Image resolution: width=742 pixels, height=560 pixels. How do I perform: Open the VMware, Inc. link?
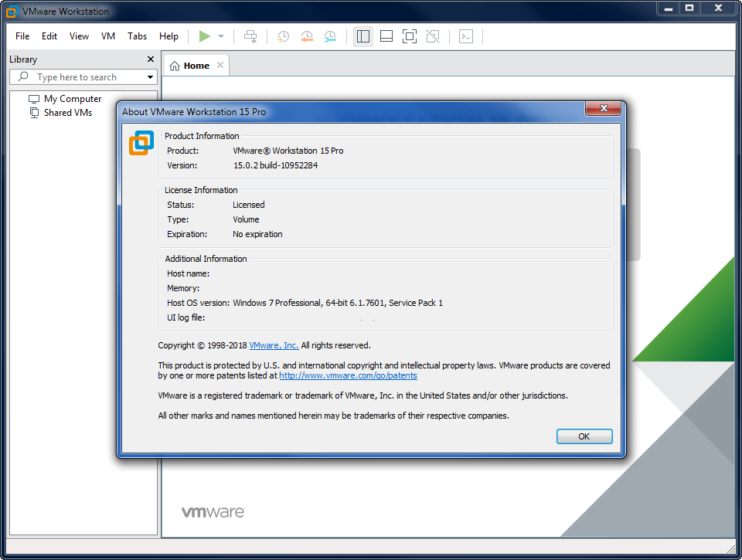coord(274,345)
